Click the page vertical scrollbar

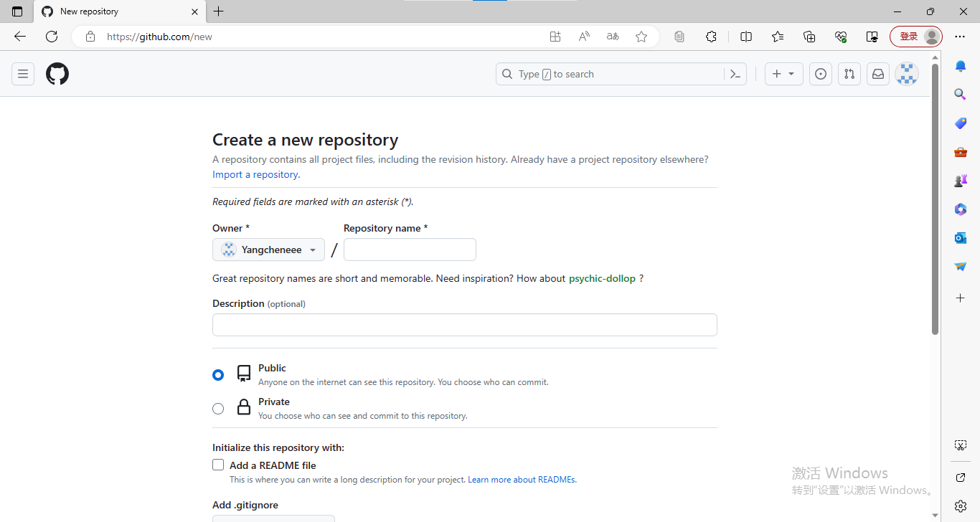click(935, 201)
